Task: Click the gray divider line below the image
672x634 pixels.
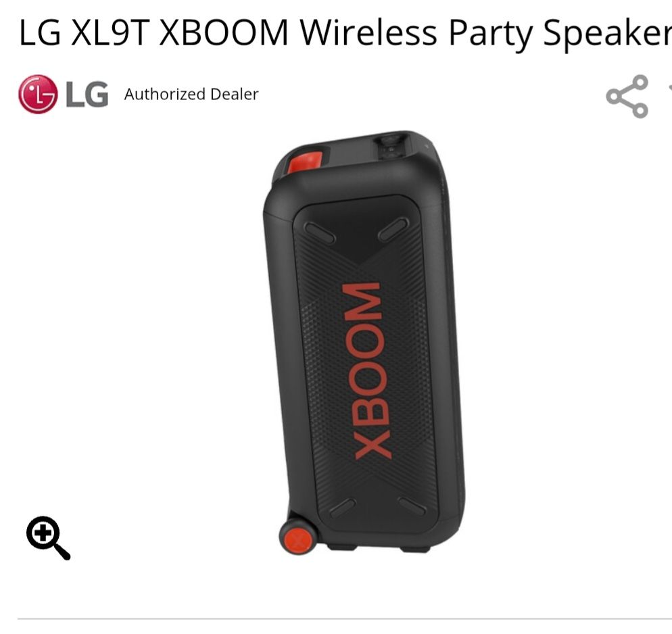Action: click(345, 618)
